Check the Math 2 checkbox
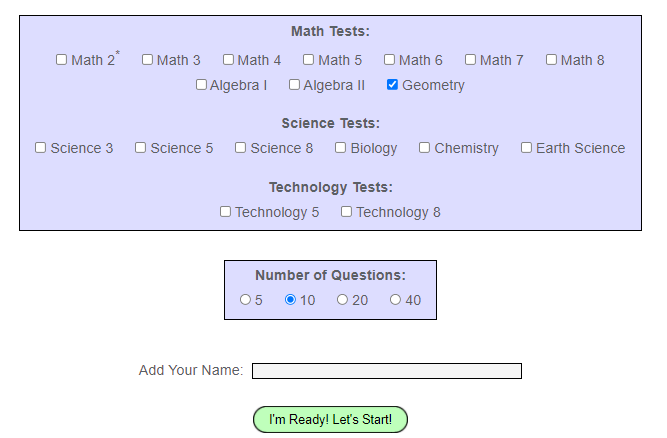The width and height of the screenshot is (667, 438). click(62, 60)
